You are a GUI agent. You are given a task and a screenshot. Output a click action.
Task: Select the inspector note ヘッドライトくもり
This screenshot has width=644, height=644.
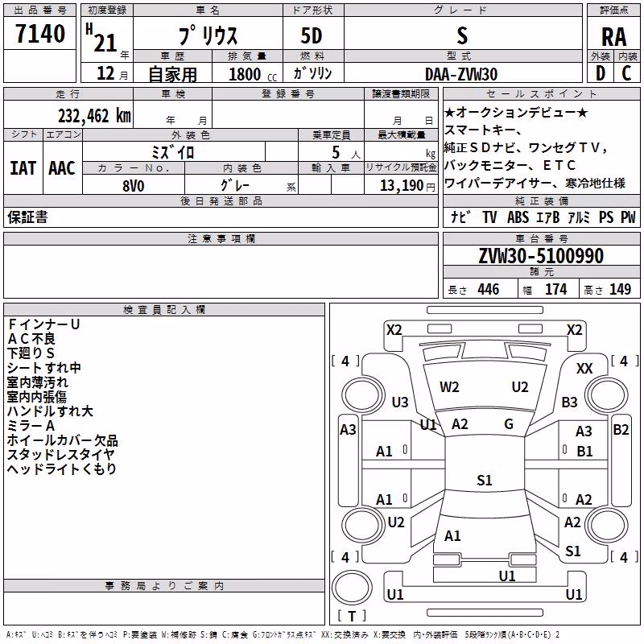tap(62, 469)
